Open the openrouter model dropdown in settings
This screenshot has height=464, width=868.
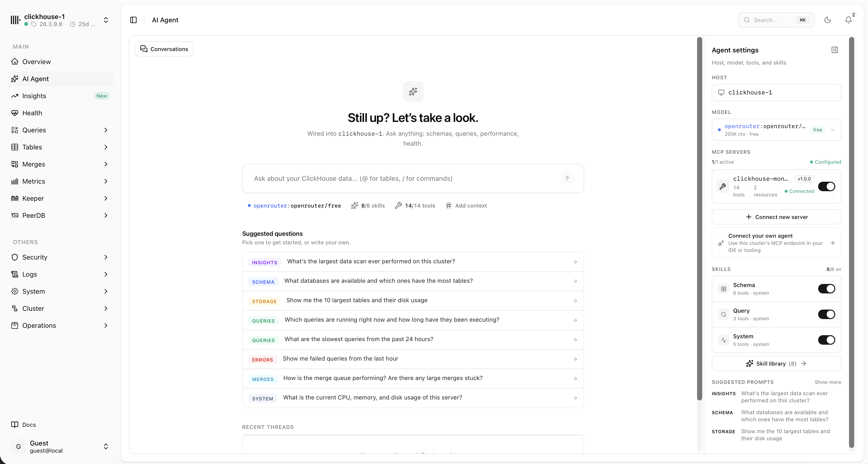click(x=776, y=130)
